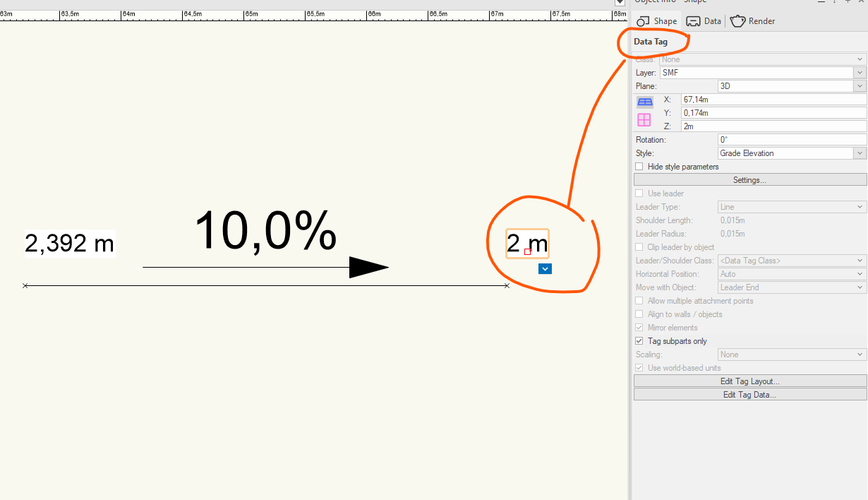Enable Hide style parameters checkbox
868x500 pixels.
[x=639, y=167]
